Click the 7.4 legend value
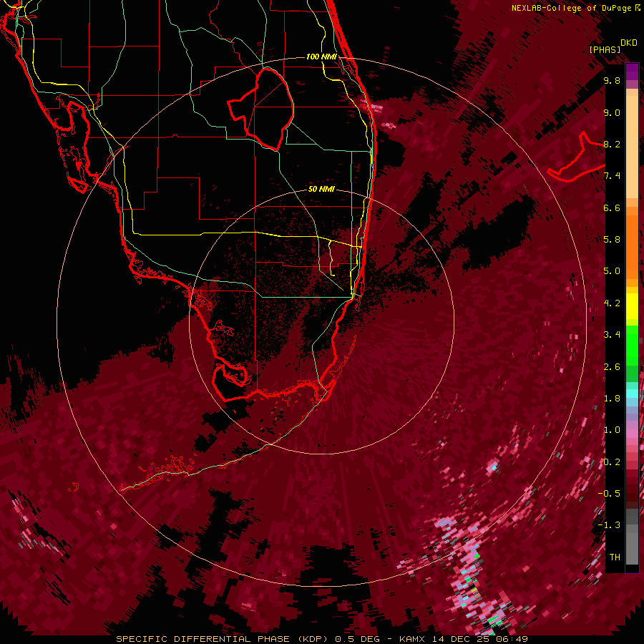This screenshot has height=644, width=644. point(612,176)
